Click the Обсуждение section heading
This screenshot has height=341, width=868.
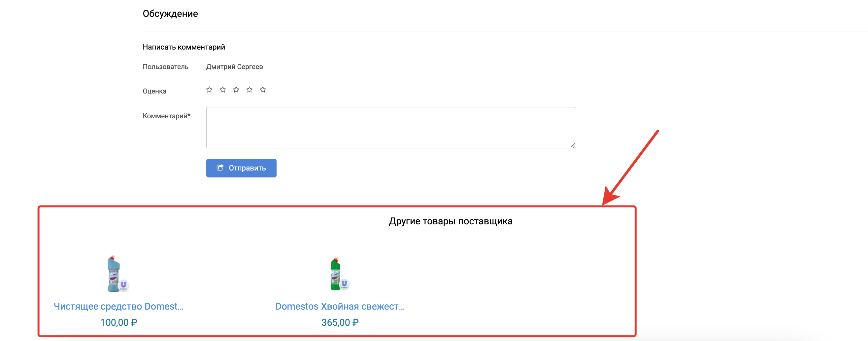(x=170, y=14)
